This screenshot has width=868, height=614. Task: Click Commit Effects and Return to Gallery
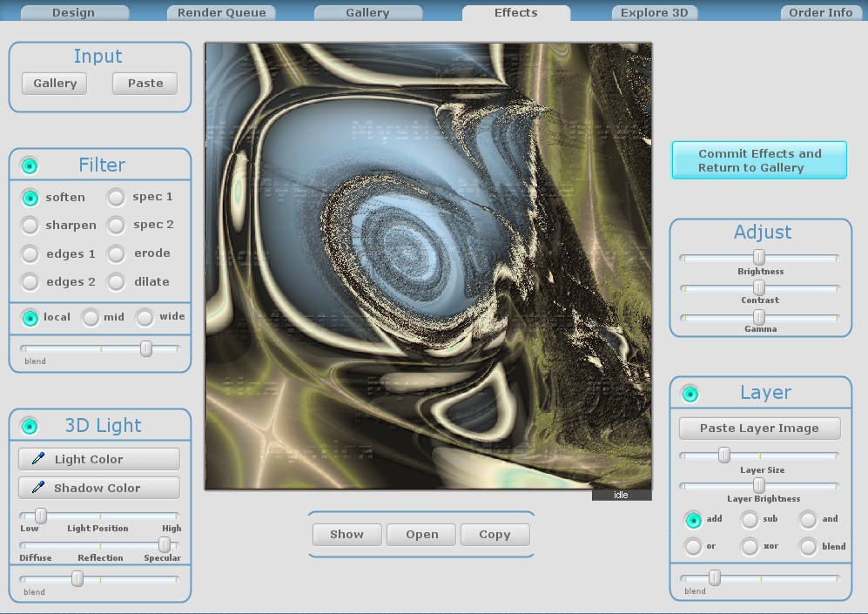[x=759, y=160]
